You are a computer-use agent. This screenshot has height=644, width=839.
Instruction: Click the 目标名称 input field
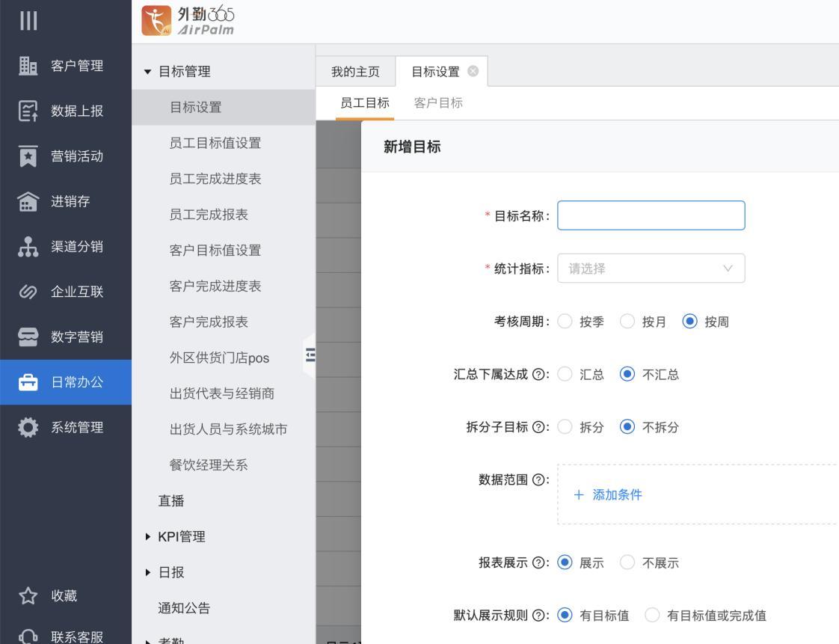651,215
